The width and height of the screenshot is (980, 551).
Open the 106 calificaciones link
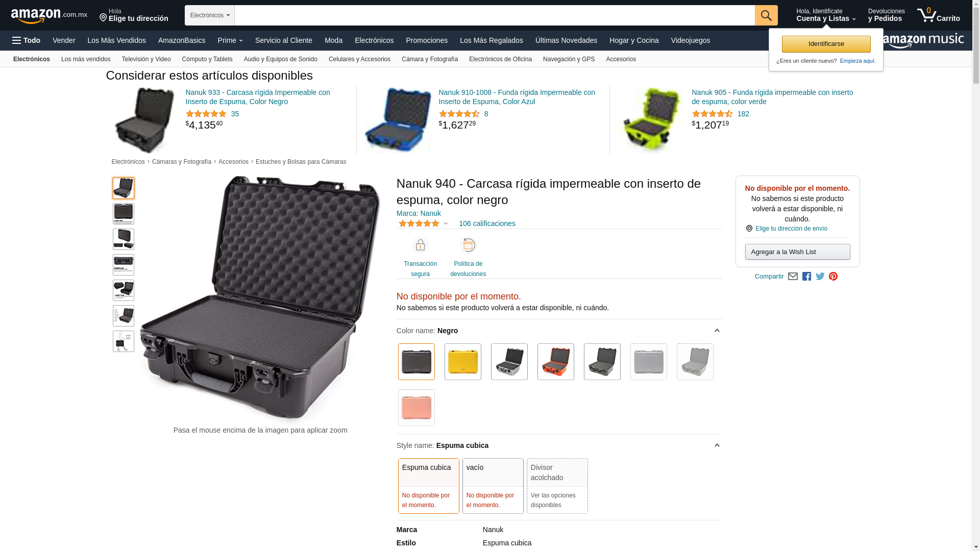click(487, 223)
